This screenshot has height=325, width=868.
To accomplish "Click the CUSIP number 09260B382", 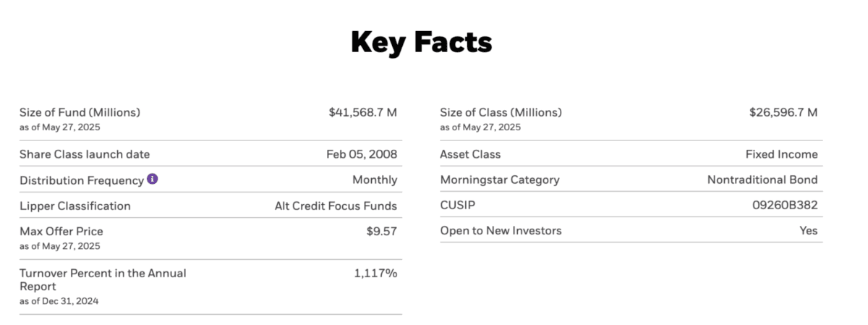I will [x=786, y=205].
